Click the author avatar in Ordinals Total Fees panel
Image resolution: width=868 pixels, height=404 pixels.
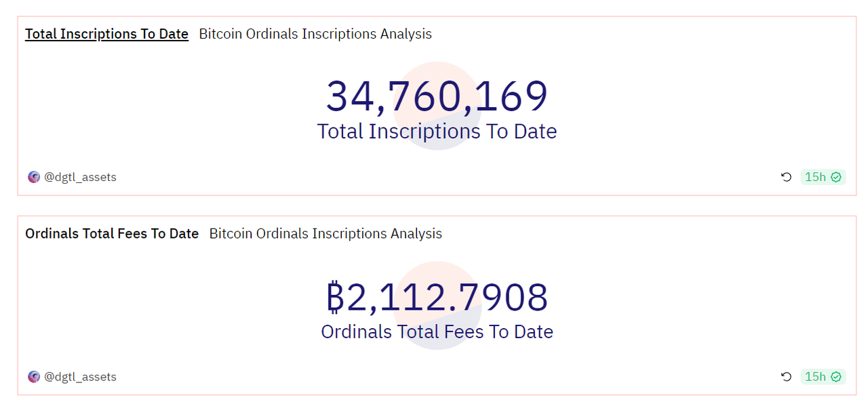click(34, 377)
